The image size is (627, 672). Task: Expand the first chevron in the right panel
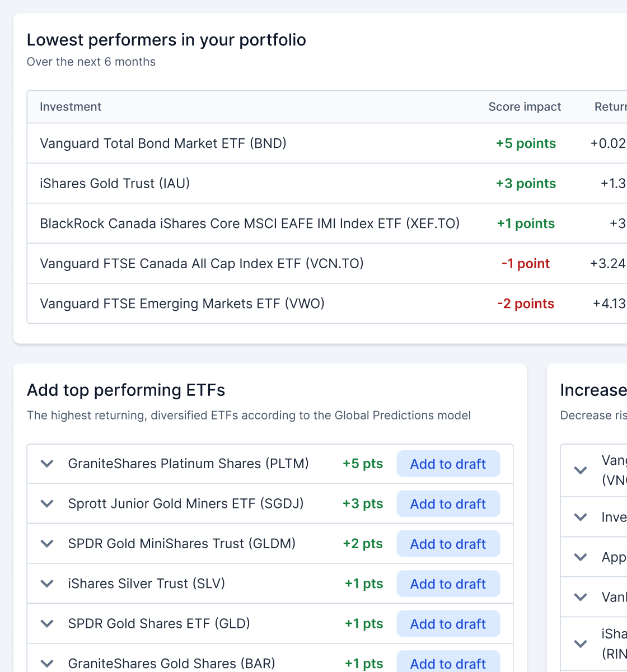[581, 470]
